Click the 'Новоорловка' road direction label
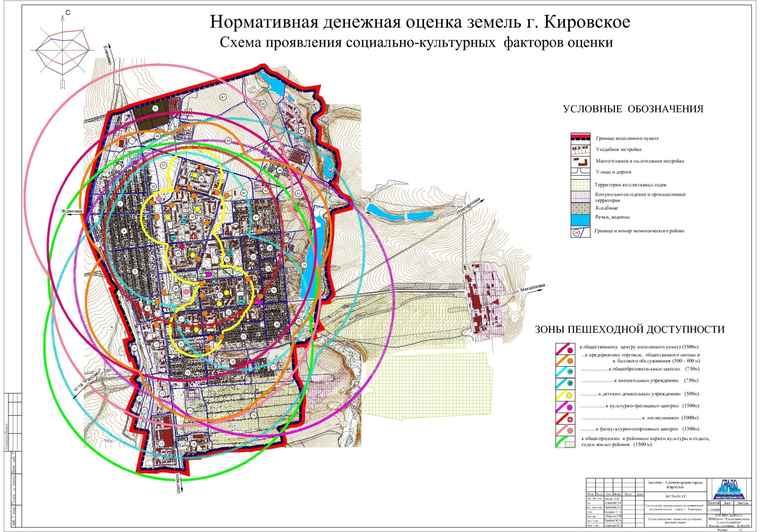 (468, 206)
